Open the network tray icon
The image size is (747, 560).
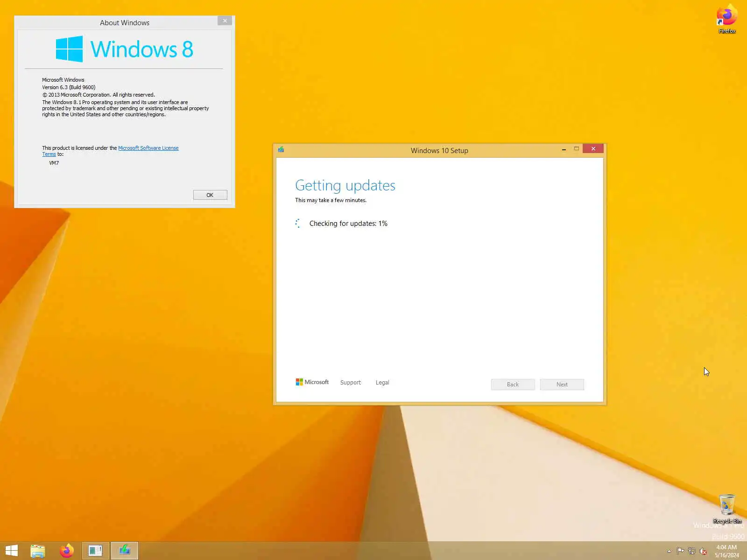[x=691, y=551]
